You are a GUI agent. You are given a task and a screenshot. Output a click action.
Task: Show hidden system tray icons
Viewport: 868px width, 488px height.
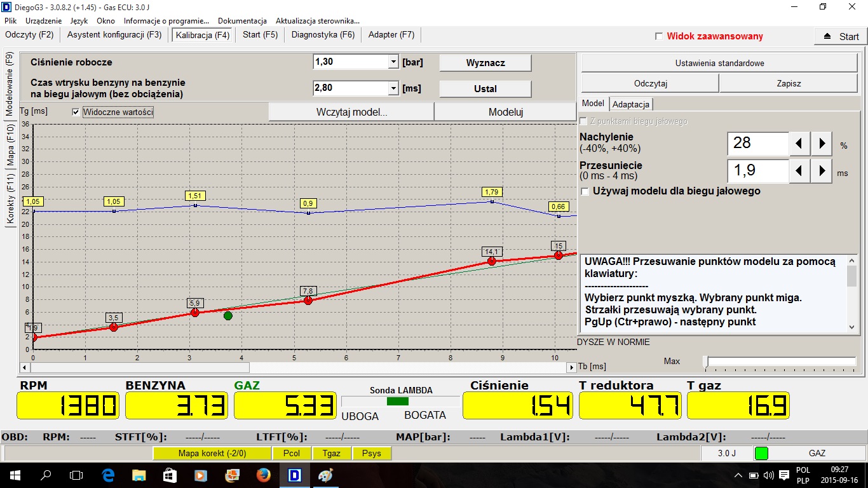click(x=738, y=475)
